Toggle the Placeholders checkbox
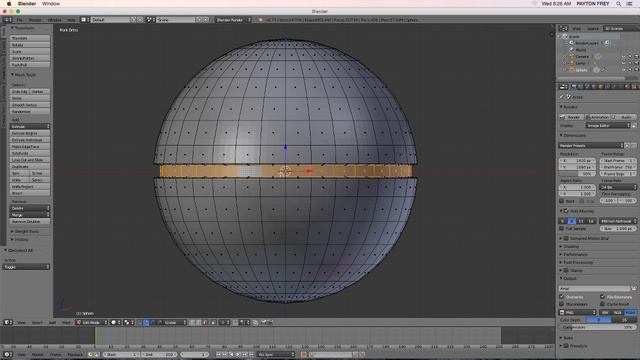This screenshot has height=360, width=640. 562,304
